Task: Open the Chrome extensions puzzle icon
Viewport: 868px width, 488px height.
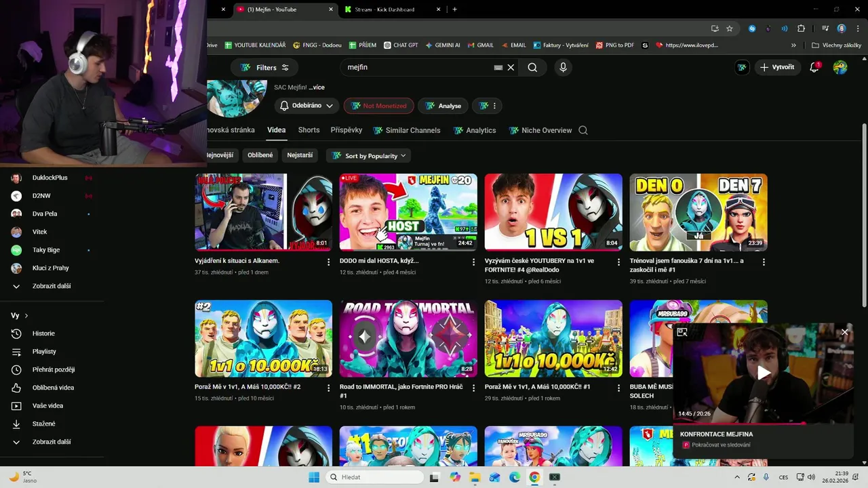Action: coord(801,28)
